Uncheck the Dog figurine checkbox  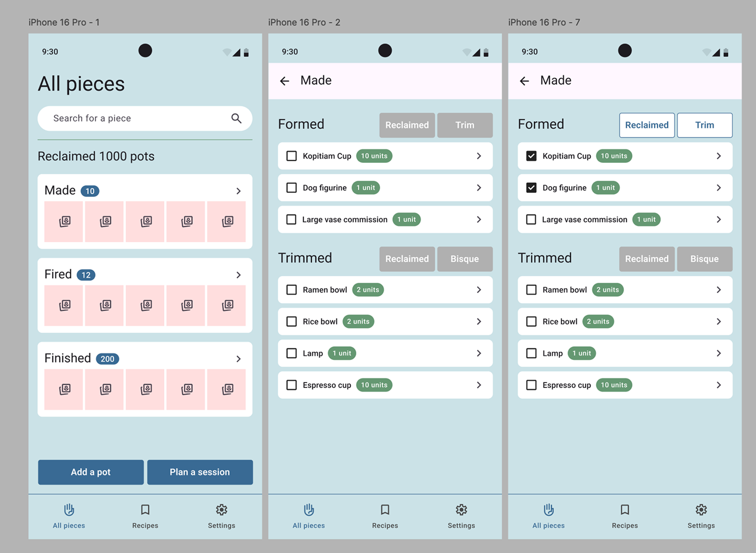[531, 188]
